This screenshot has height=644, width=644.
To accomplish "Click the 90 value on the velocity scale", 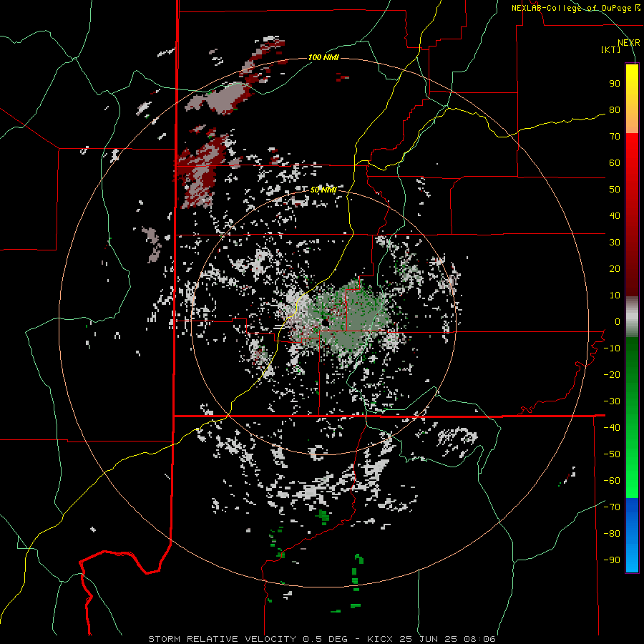I will [x=615, y=84].
